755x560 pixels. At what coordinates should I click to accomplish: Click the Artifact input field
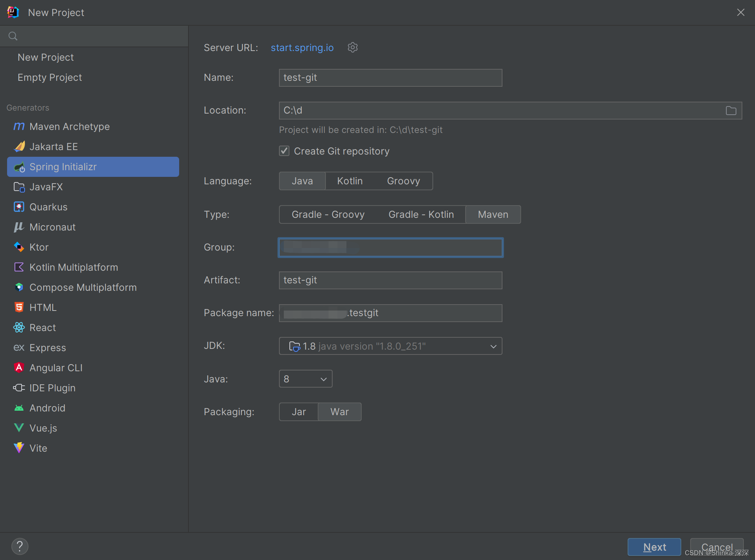pos(390,280)
